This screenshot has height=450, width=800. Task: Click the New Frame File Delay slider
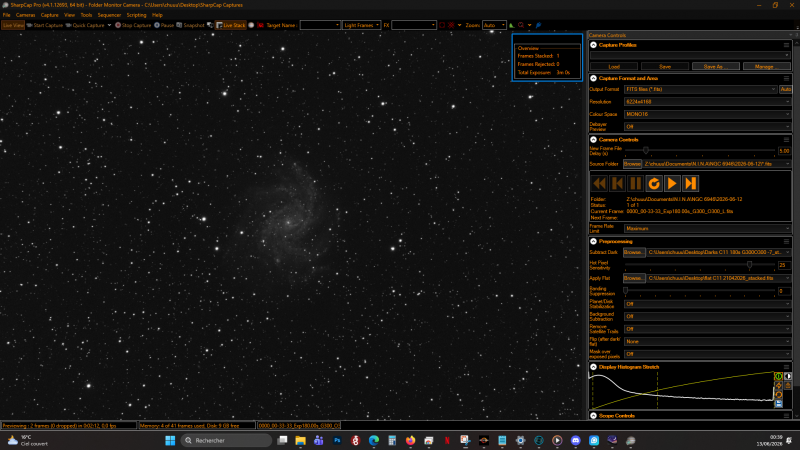pyautogui.click(x=700, y=151)
